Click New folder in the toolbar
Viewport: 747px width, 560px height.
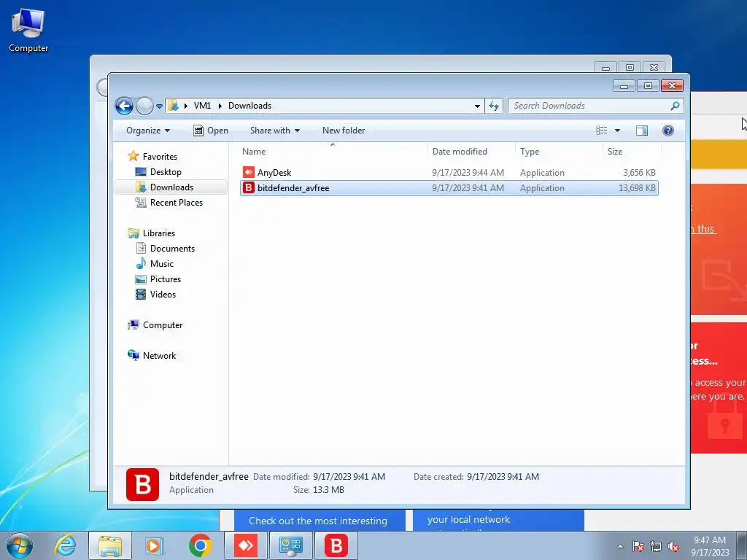tap(344, 131)
